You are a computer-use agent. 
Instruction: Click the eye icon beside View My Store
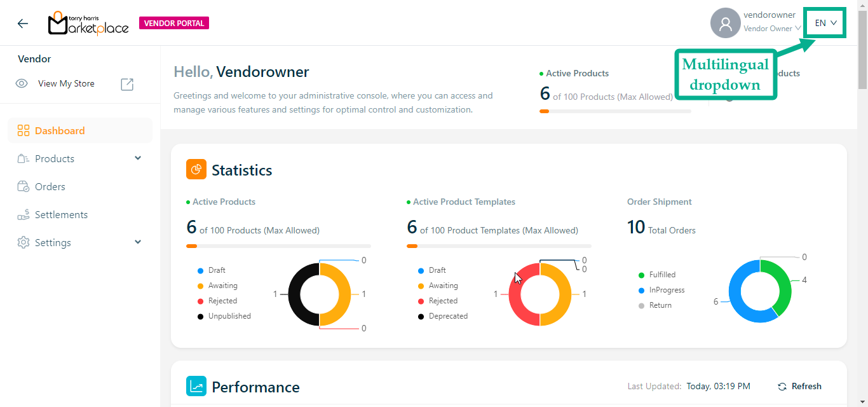point(22,84)
